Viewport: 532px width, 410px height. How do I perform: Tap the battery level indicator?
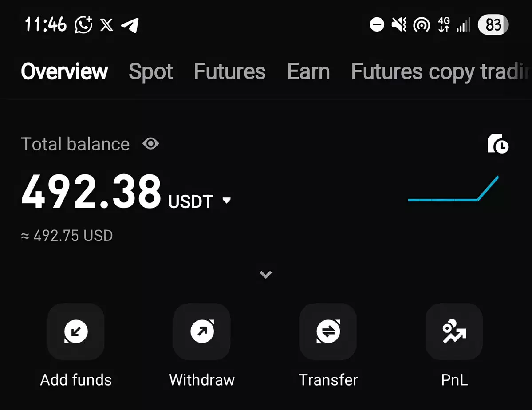[493, 25]
